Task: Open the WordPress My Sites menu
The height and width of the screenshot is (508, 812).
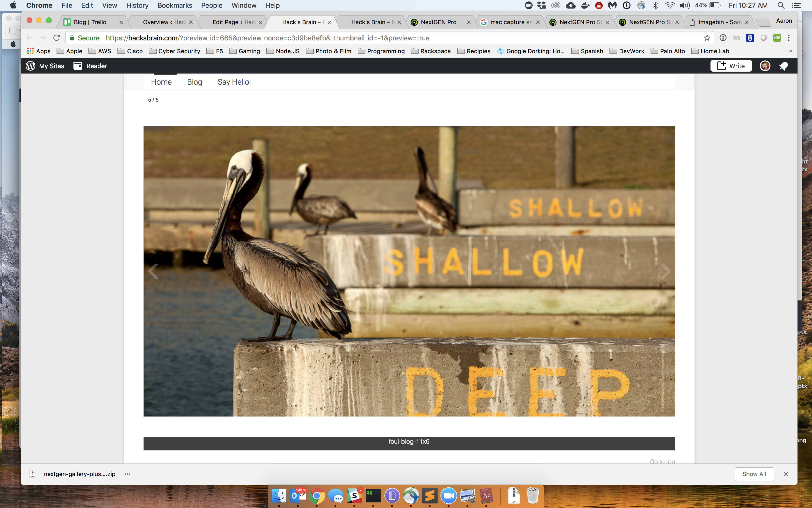Action: click(45, 66)
